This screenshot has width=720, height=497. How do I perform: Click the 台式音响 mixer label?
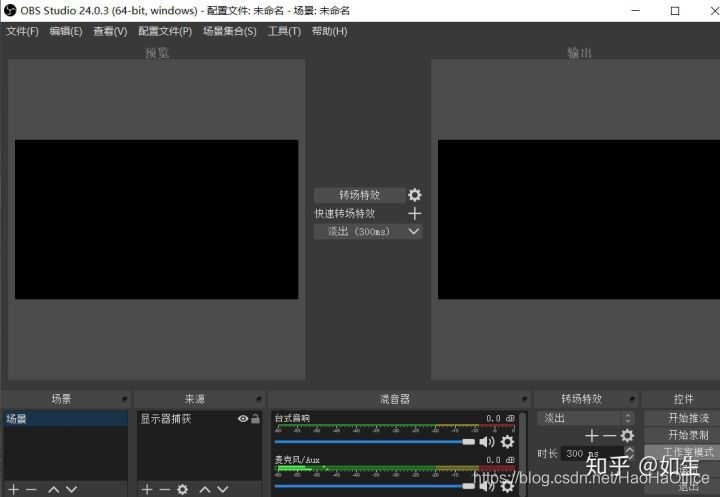click(292, 418)
